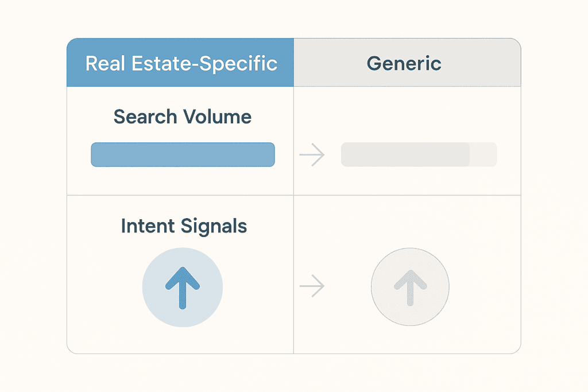Click right arrow in Search Volume row
This screenshot has height=392, width=588.
312,155
